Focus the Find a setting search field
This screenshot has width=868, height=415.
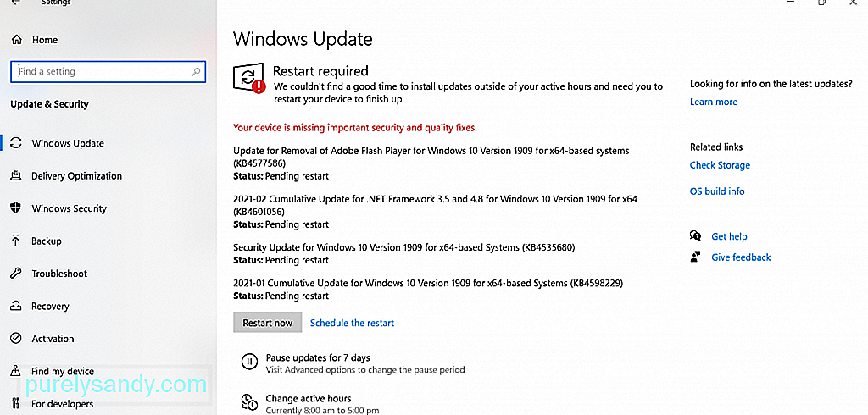tap(108, 72)
